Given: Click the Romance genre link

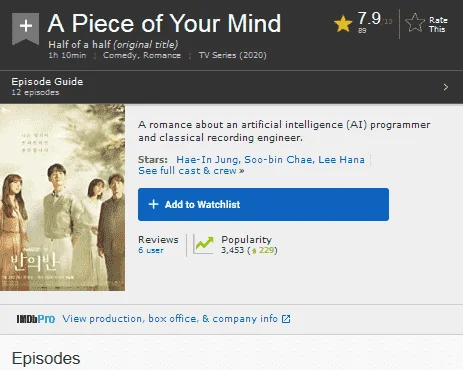Looking at the screenshot, I should click(x=162, y=55).
